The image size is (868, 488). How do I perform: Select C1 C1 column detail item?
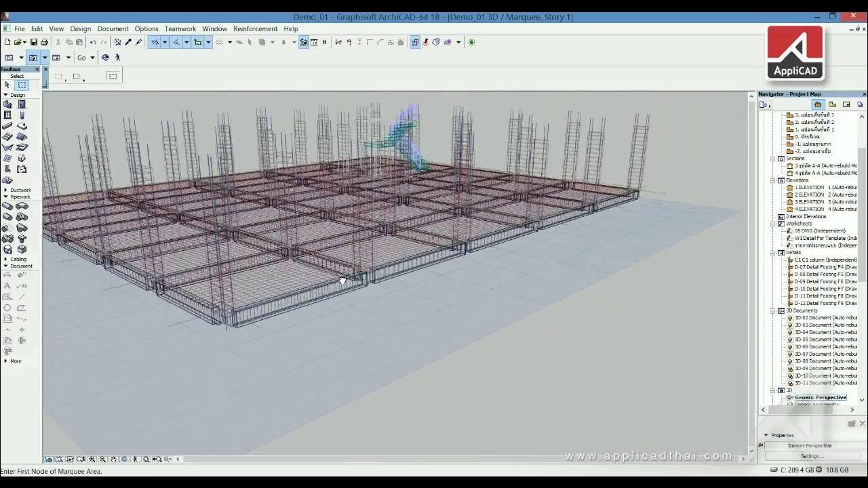coord(825,260)
